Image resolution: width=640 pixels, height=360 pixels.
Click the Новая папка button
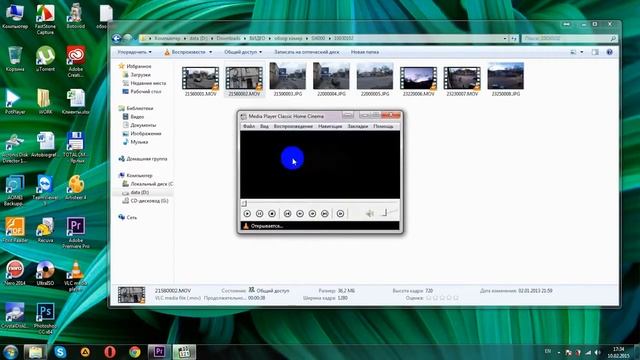[365, 52]
